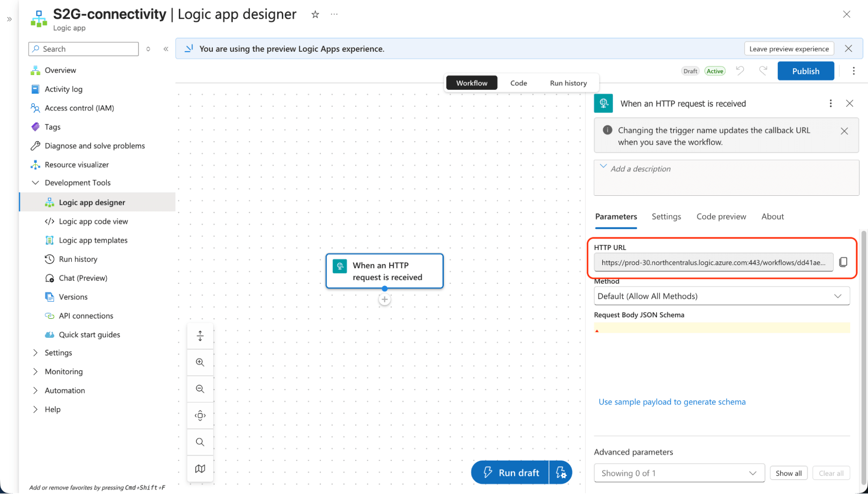Viewport: 868px width, 494px height.
Task: Open the more options menu right of Publish
Action: click(854, 71)
